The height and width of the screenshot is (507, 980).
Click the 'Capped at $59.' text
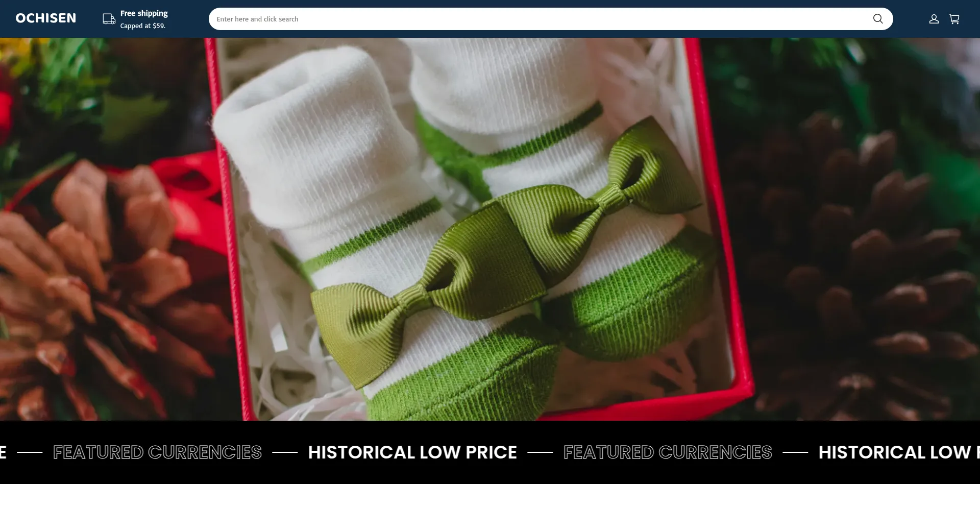point(143,26)
